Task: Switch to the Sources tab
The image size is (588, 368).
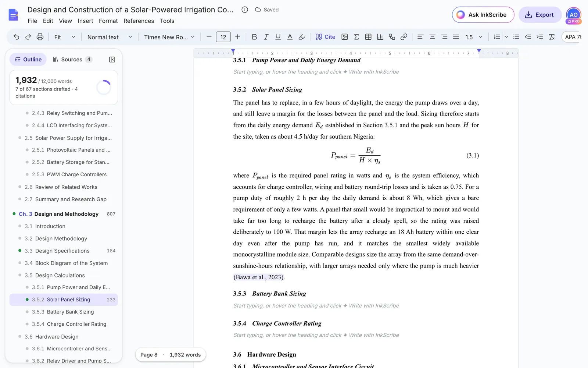Action: [x=72, y=59]
